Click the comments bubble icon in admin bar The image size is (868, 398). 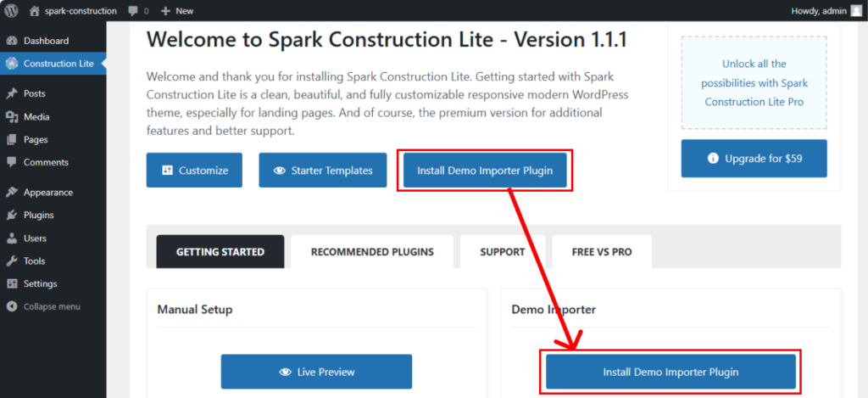pos(133,11)
